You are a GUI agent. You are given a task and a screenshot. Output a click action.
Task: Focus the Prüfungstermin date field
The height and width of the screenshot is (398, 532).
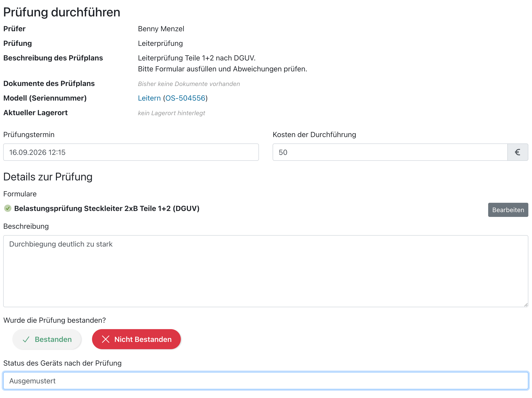pos(131,152)
